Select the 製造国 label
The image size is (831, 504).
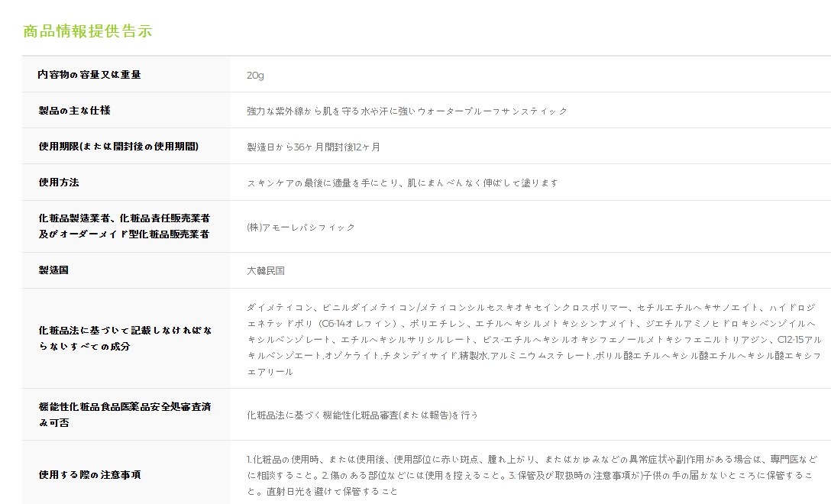53,270
